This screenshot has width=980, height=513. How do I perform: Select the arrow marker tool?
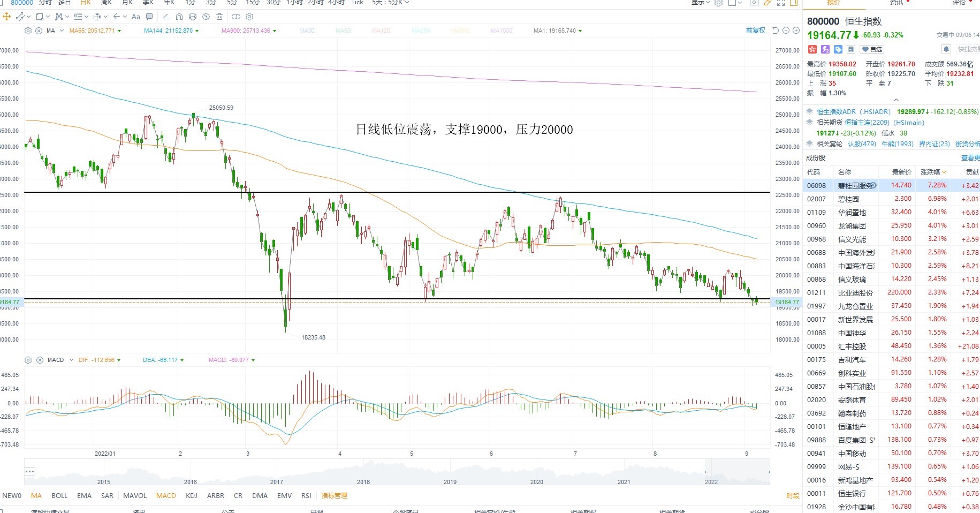click(117, 17)
